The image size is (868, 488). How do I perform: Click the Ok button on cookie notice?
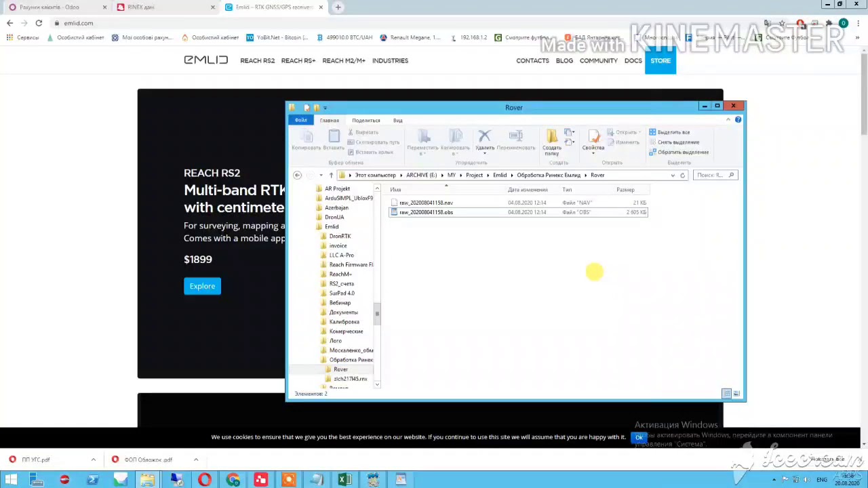(x=639, y=437)
